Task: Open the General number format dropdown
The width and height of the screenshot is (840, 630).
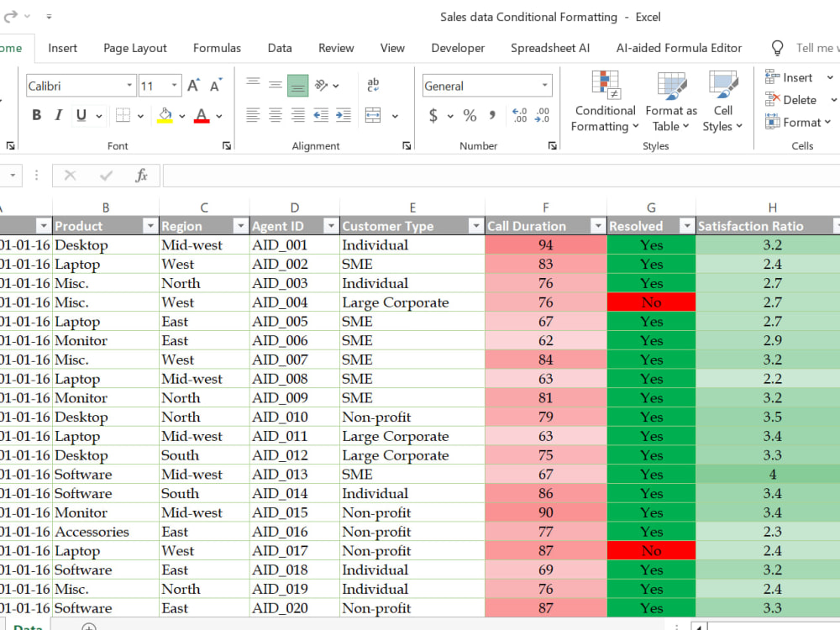Action: (x=544, y=86)
